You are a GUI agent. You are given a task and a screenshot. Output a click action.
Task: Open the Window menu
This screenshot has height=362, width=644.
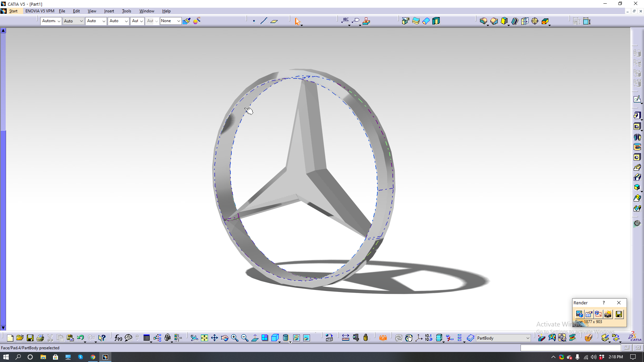147,11
